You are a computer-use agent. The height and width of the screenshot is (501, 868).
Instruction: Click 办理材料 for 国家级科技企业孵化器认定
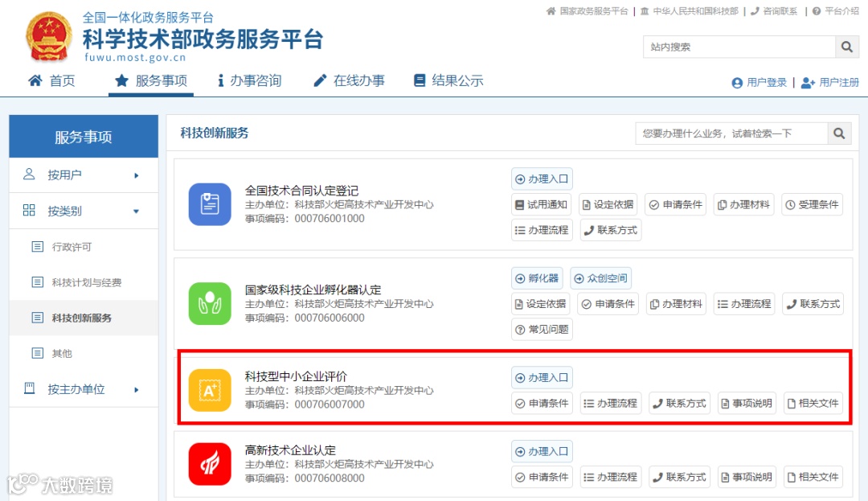676,304
